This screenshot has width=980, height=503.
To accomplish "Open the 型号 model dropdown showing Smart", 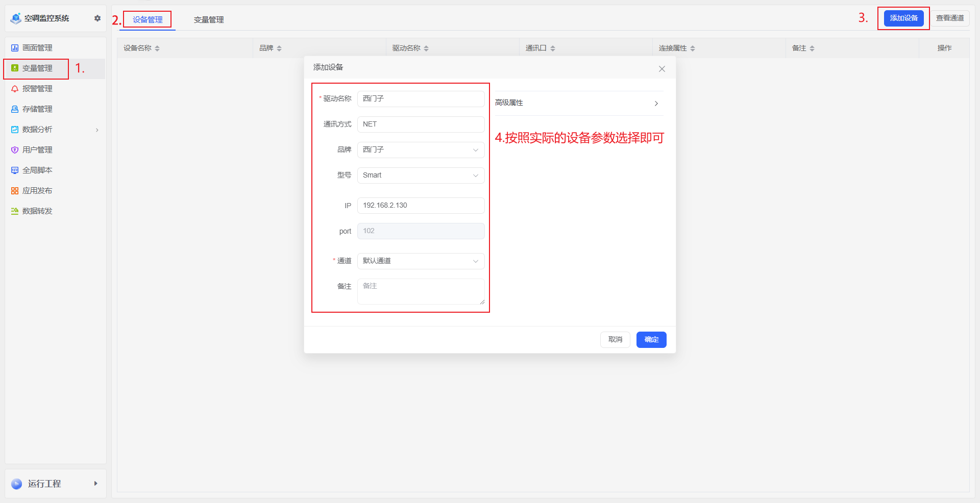I will click(x=421, y=175).
